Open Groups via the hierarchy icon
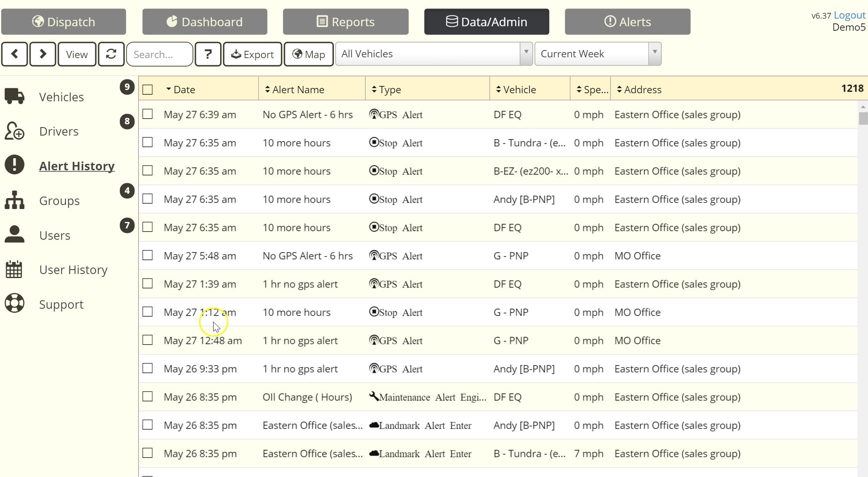Viewport: 868px width, 477px height. click(x=15, y=201)
